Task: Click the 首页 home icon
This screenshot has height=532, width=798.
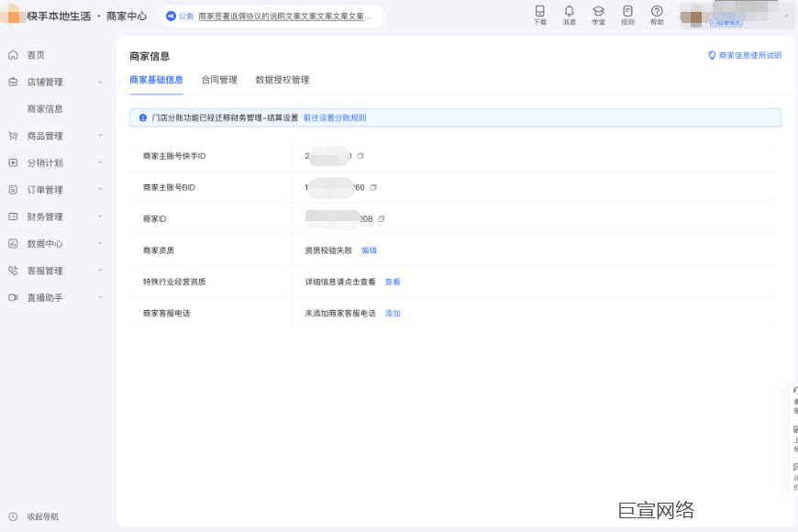Action: coord(13,55)
